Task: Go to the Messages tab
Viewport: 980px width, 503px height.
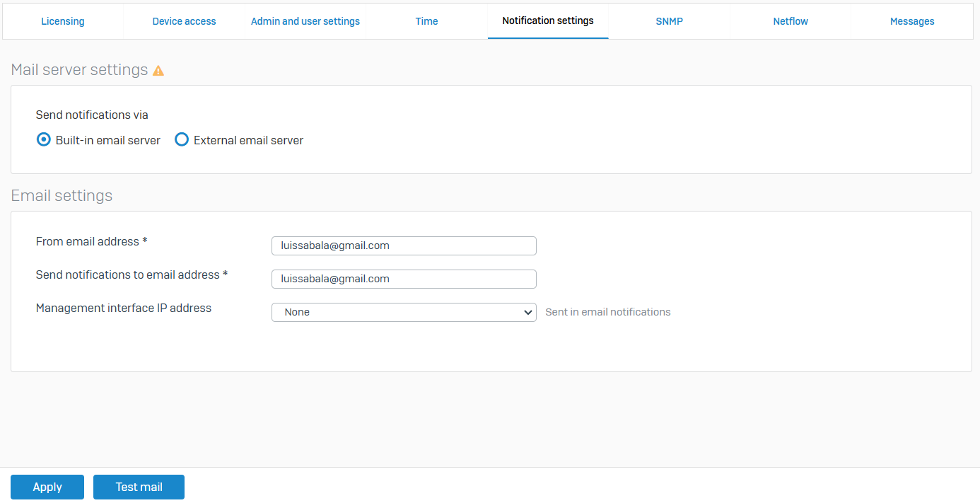Action: (x=912, y=21)
